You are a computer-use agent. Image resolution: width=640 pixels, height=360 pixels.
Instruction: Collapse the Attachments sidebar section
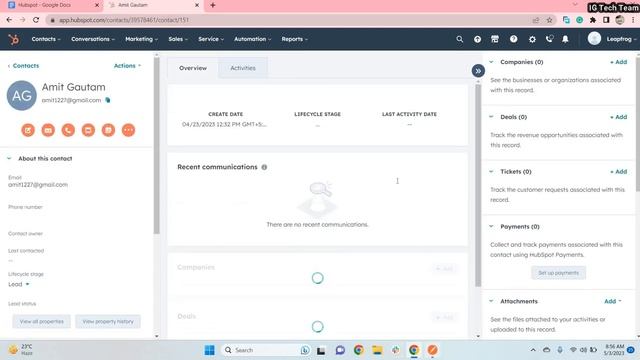(491, 301)
